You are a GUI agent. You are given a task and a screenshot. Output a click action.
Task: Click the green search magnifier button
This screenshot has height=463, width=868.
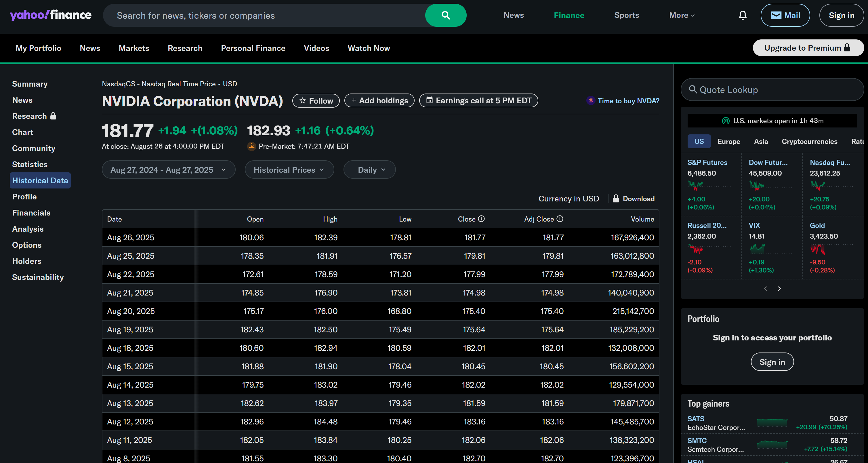(x=445, y=15)
